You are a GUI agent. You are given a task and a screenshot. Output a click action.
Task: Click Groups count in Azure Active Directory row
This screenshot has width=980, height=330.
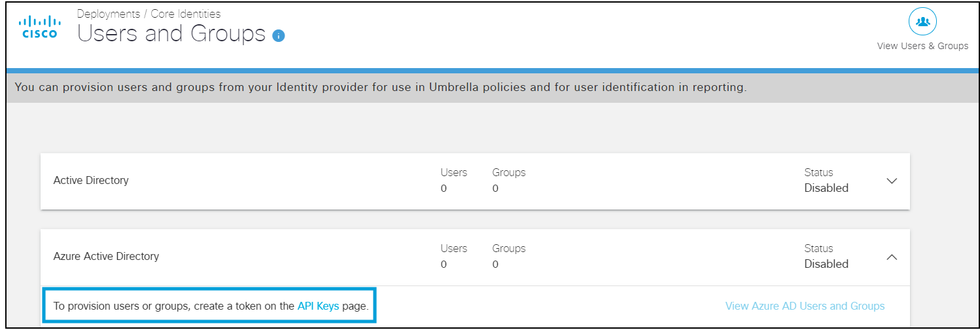click(x=495, y=265)
